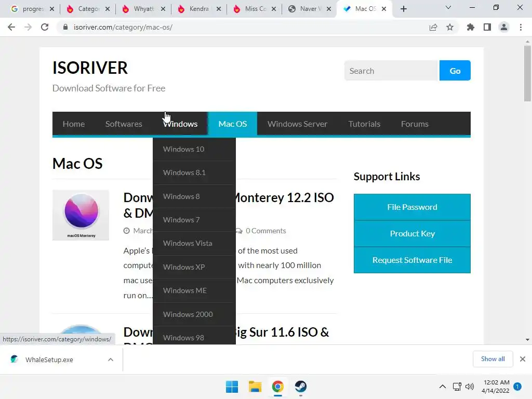The width and height of the screenshot is (532, 399).
Task: Open the Extensions puzzle icon
Action: tap(471, 27)
